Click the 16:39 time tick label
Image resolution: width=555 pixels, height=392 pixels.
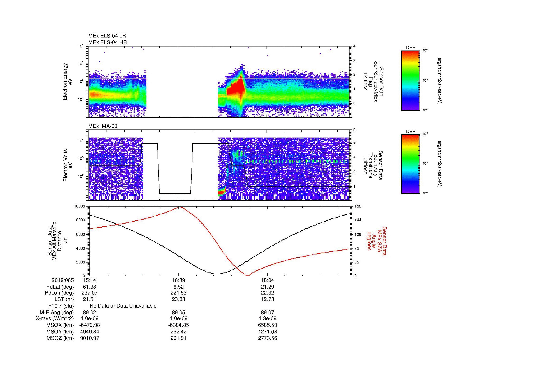pyautogui.click(x=178, y=280)
